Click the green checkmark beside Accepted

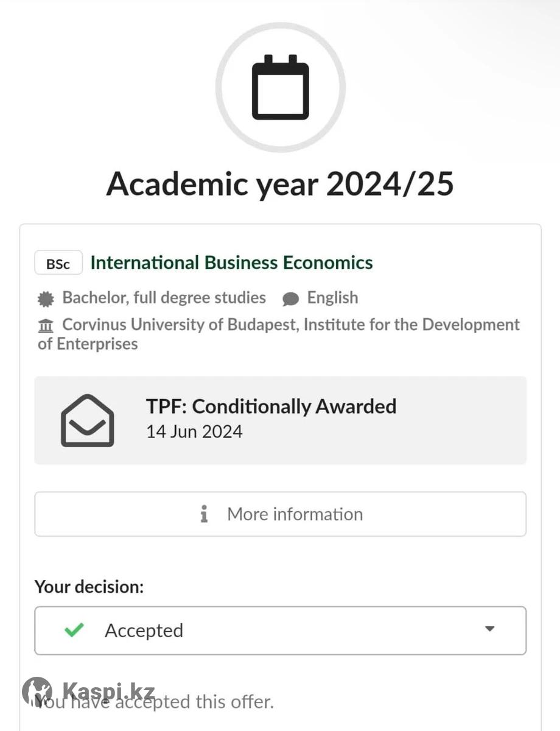(74, 630)
